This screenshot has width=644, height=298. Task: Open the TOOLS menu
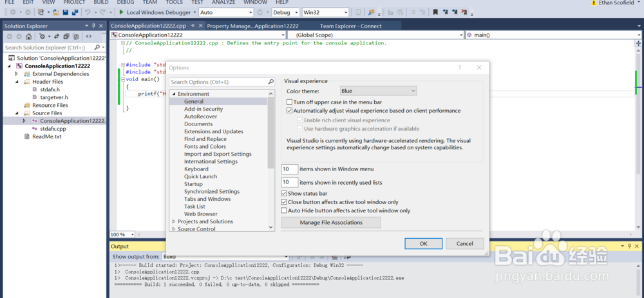coord(174,2)
